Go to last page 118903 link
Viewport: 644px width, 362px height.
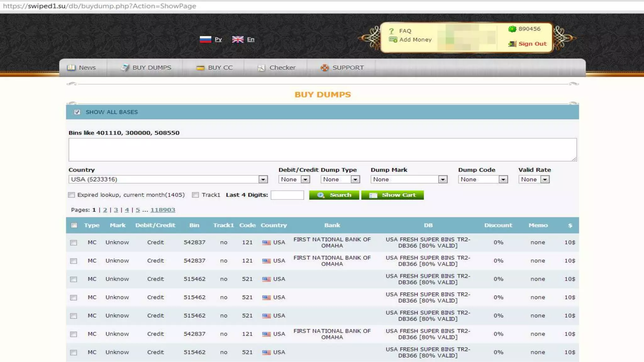pos(163,210)
